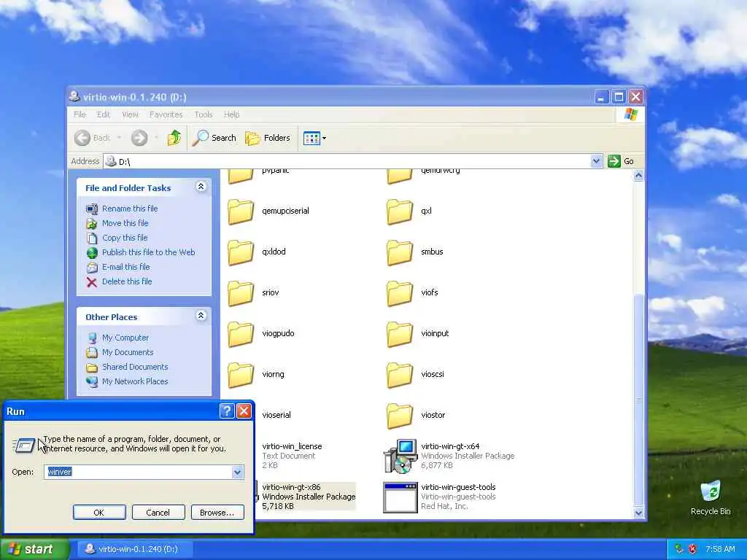Viewport: 747px width, 560px height.
Task: Click Rename this file link
Action: [x=130, y=209]
